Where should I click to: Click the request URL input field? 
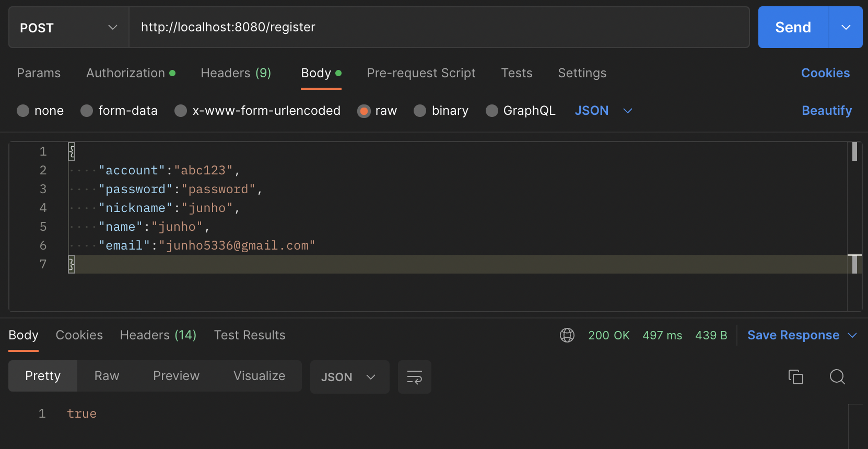[x=439, y=27]
